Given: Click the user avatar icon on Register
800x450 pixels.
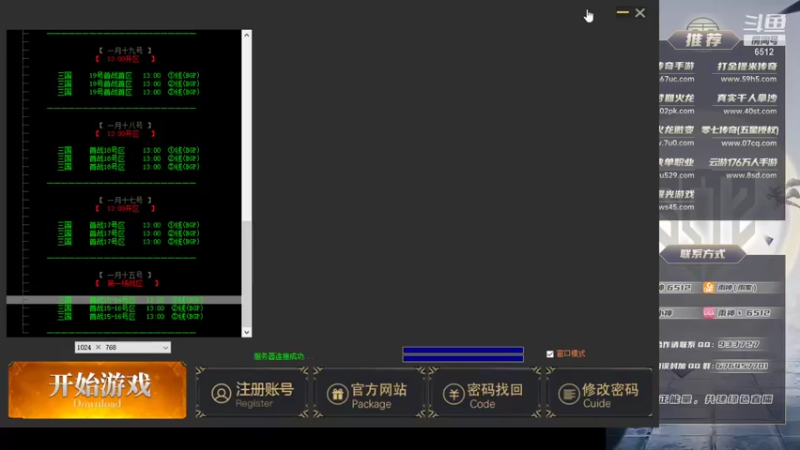Looking at the screenshot, I should (x=221, y=394).
